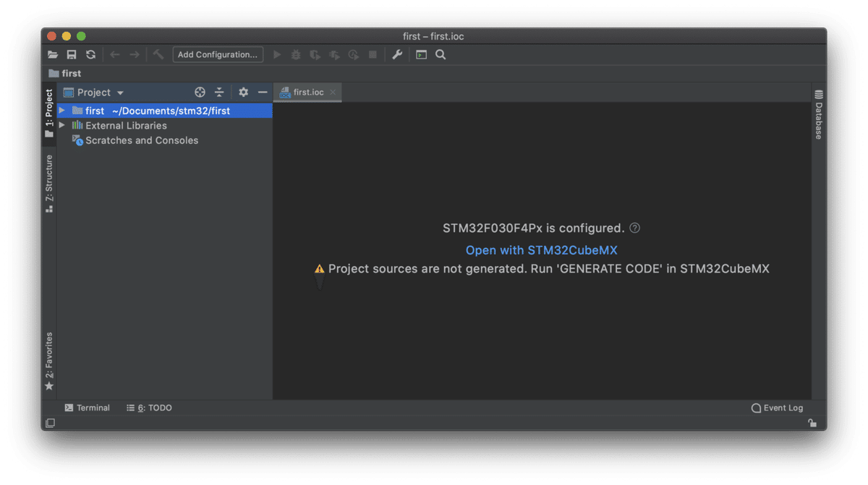Click the Run play icon
Viewport: 868px width, 485px height.
click(277, 55)
